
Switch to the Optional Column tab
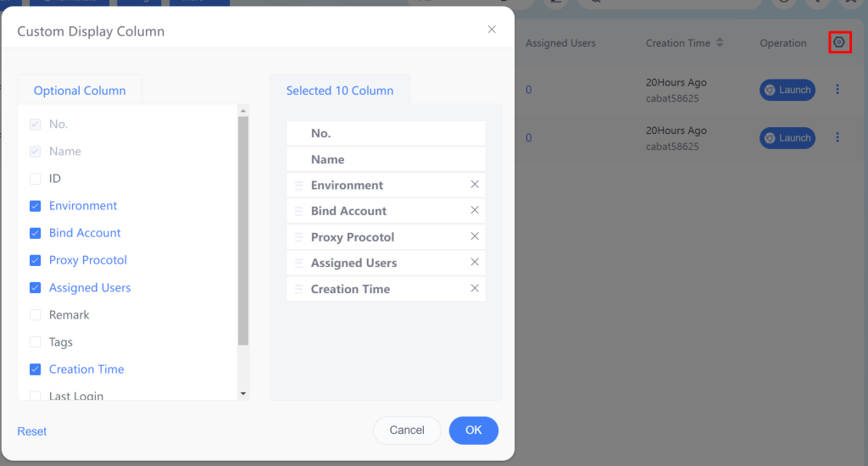click(x=80, y=90)
